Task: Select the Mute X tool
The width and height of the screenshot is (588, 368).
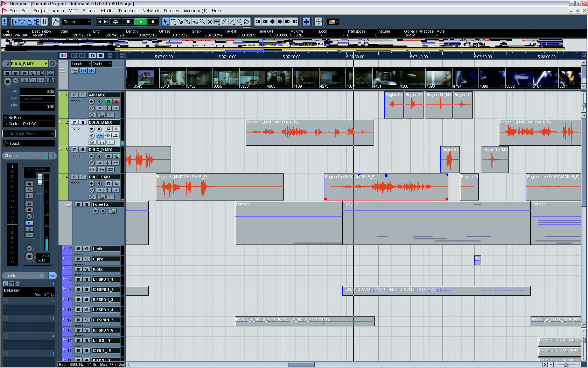Action: click(210, 22)
